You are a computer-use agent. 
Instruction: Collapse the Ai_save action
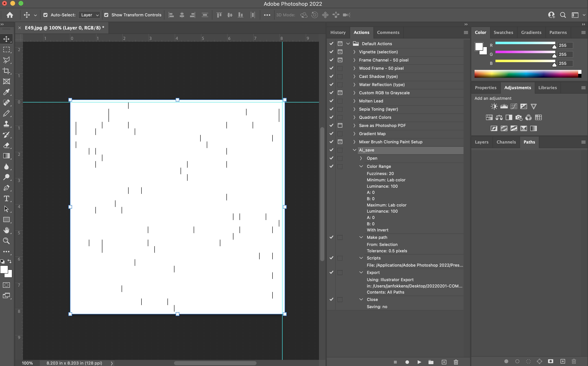tap(355, 150)
